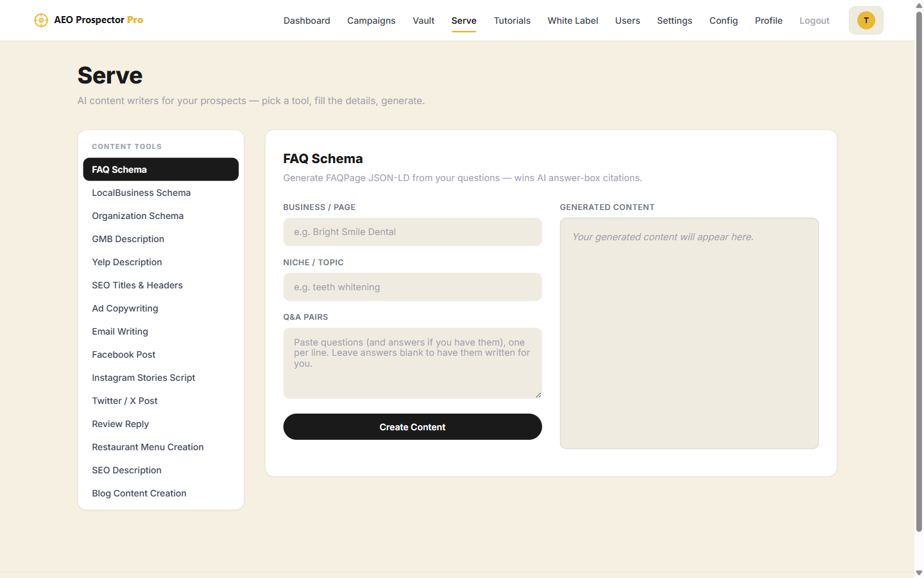Select Yelp Description in sidebar
The height and width of the screenshot is (578, 924).
pos(161,262)
